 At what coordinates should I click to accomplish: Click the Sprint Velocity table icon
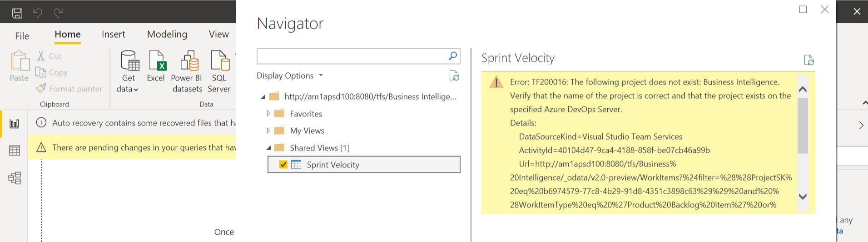(296, 165)
